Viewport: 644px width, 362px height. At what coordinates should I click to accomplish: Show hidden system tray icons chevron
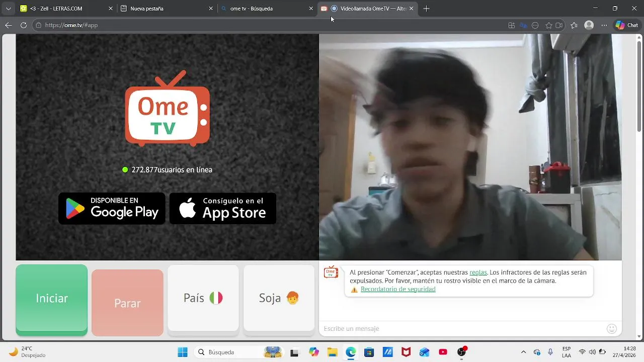coord(523,352)
